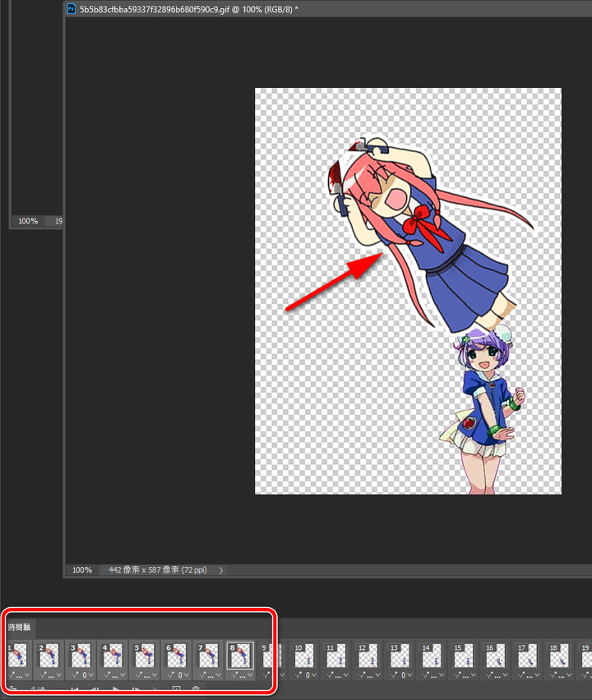This screenshot has width=592, height=700.
Task: Select frame 13 thumbnail in the timeline
Action: (x=400, y=656)
